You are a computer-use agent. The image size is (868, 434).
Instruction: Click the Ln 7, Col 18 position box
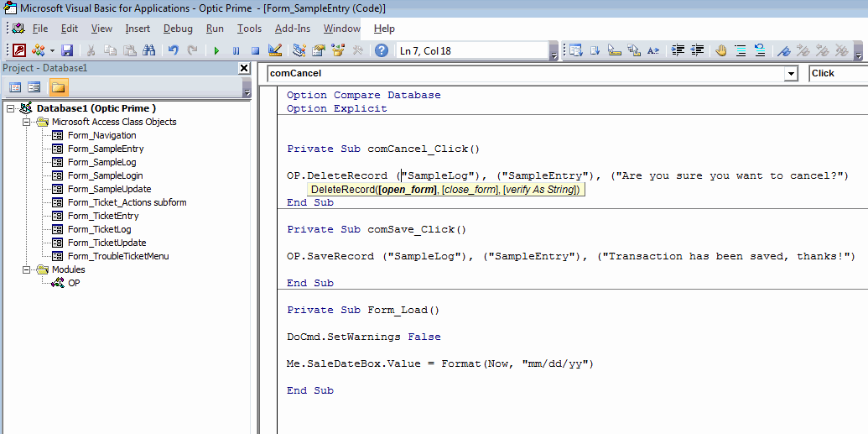(x=472, y=50)
